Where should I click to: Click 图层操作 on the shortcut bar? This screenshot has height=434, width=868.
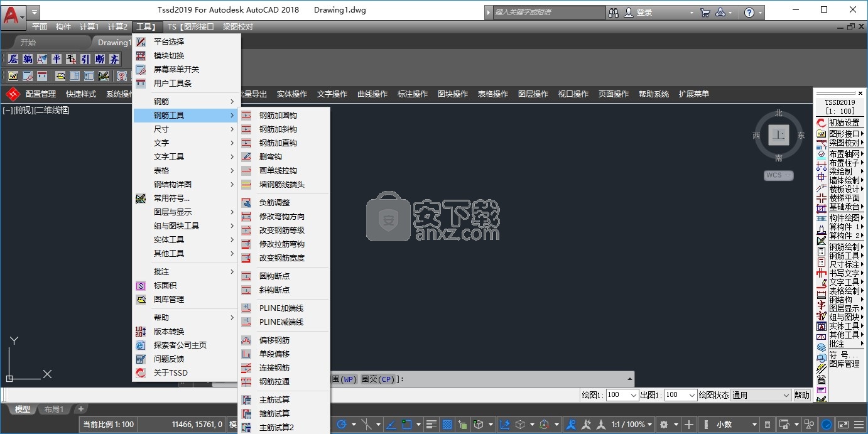pos(533,94)
